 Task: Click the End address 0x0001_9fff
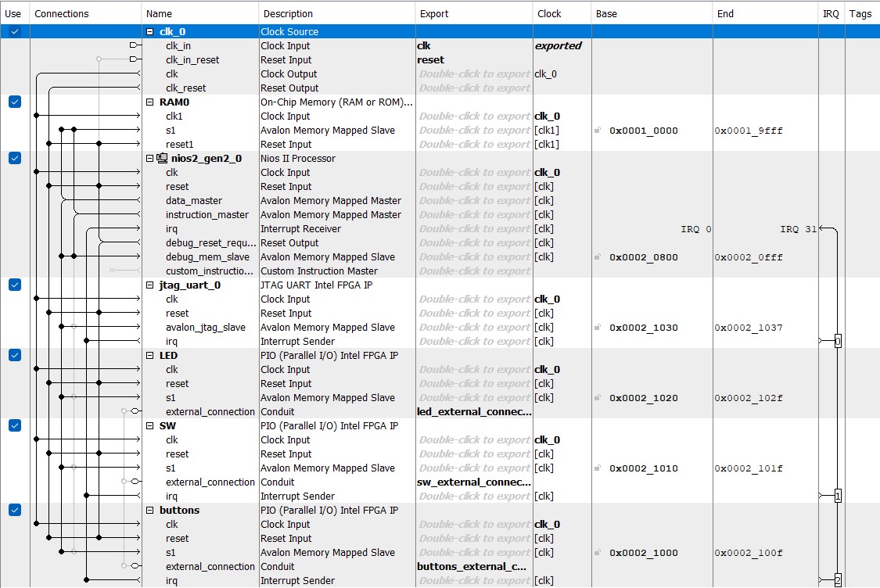(x=749, y=131)
